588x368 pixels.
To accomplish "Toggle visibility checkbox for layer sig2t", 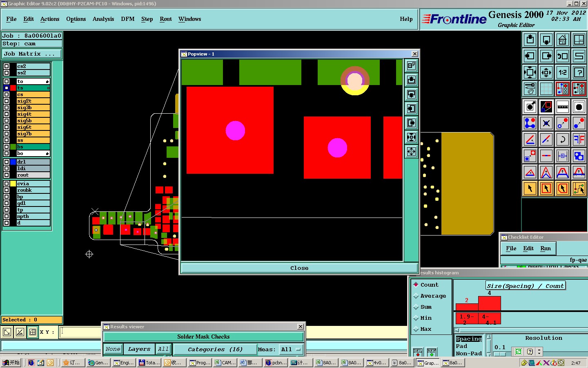I will point(7,101).
